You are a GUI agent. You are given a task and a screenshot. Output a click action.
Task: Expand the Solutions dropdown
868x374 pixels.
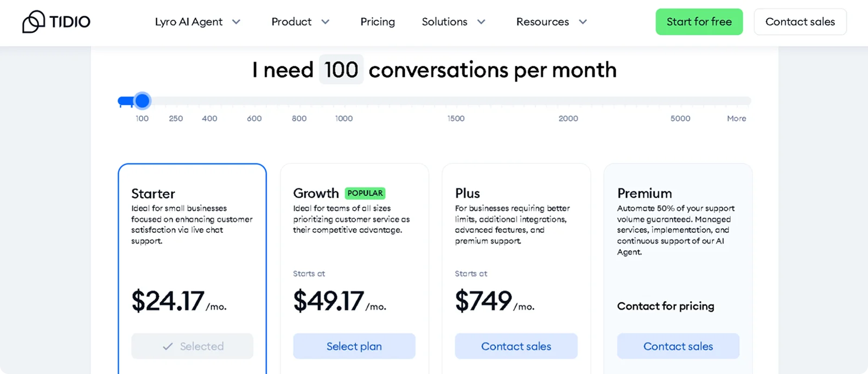[454, 22]
